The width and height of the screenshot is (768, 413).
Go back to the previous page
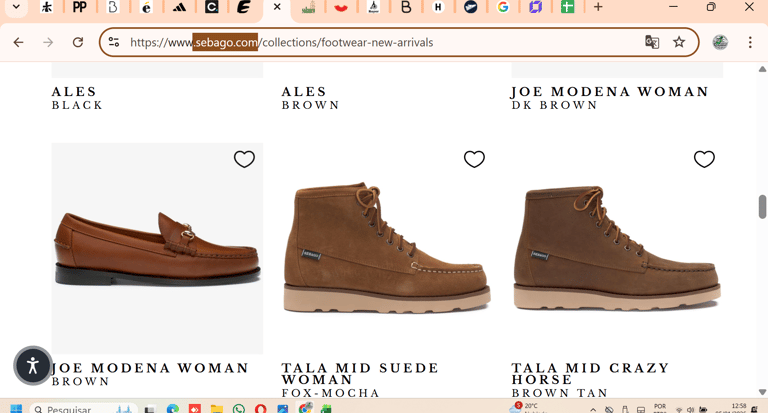19,43
